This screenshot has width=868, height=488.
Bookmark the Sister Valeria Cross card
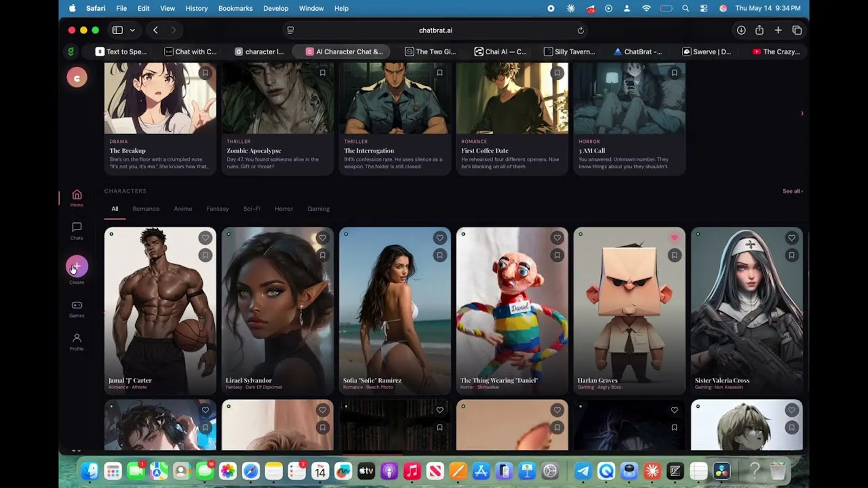(792, 255)
